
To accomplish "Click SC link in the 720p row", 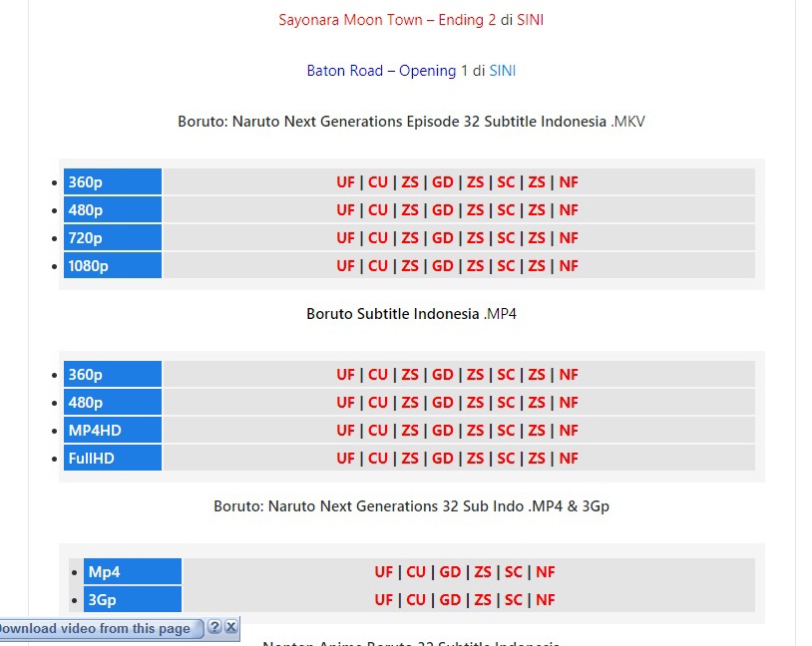I will [x=506, y=238].
